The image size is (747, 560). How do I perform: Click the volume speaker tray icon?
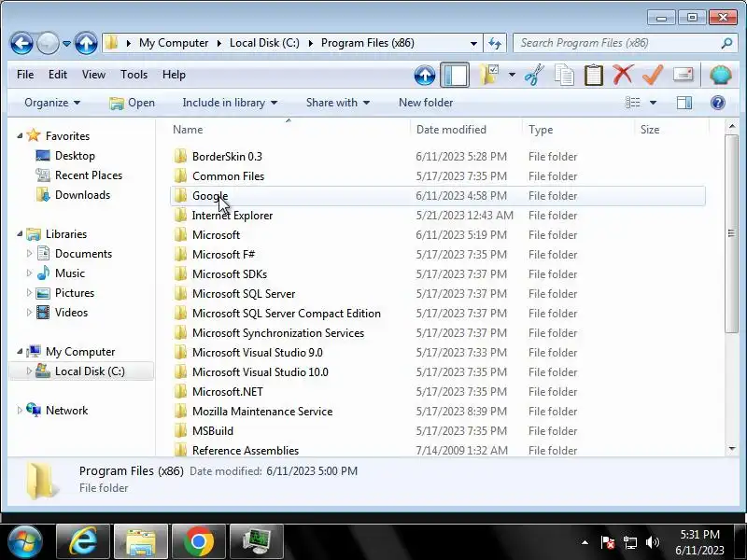point(652,542)
